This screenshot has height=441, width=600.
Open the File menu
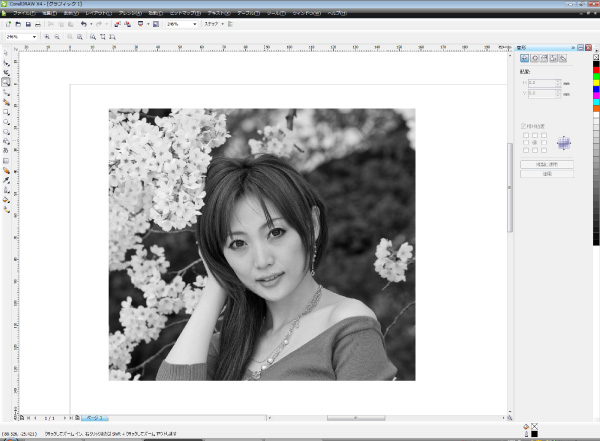[x=24, y=13]
